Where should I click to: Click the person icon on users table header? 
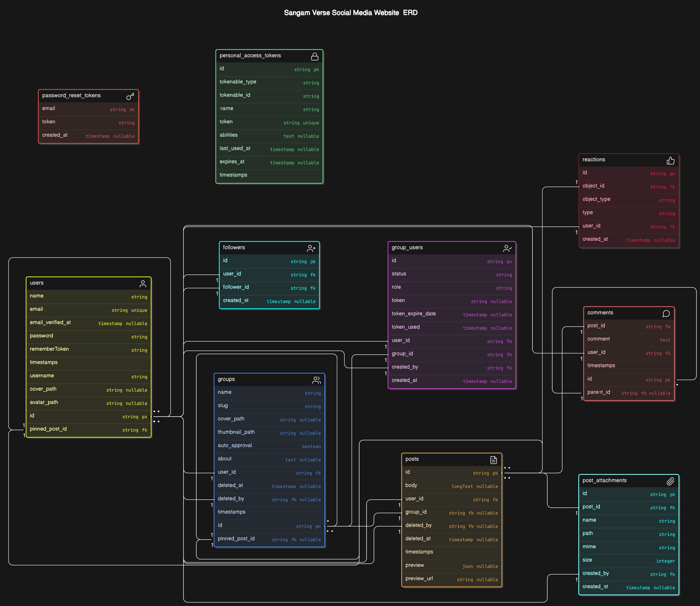[x=143, y=284]
